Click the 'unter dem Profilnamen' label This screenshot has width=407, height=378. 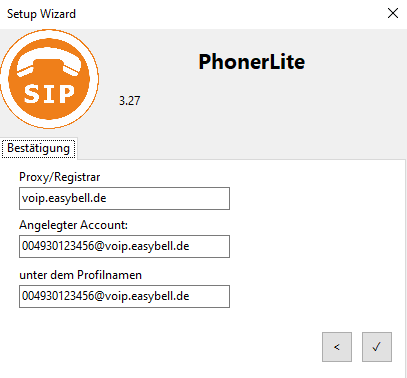click(x=81, y=275)
